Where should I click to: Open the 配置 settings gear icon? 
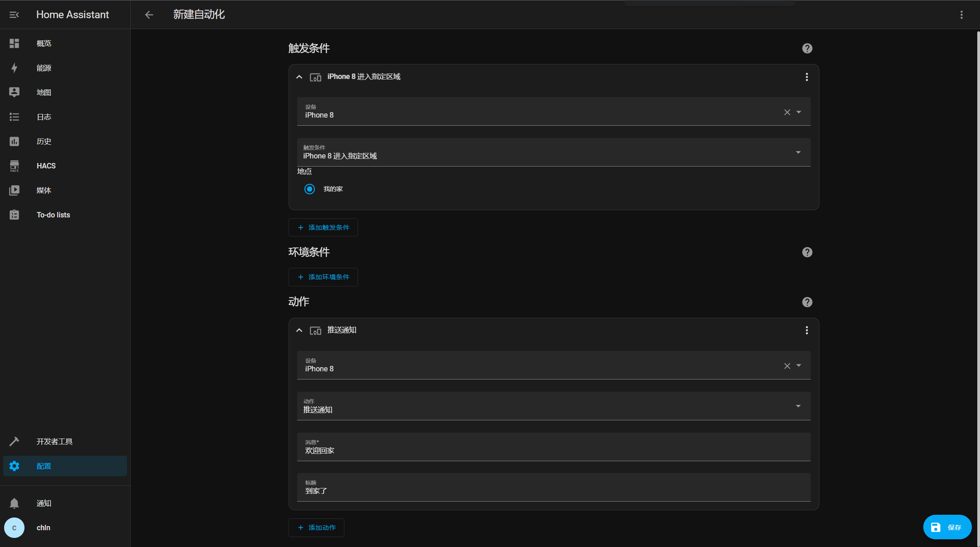[x=14, y=466]
